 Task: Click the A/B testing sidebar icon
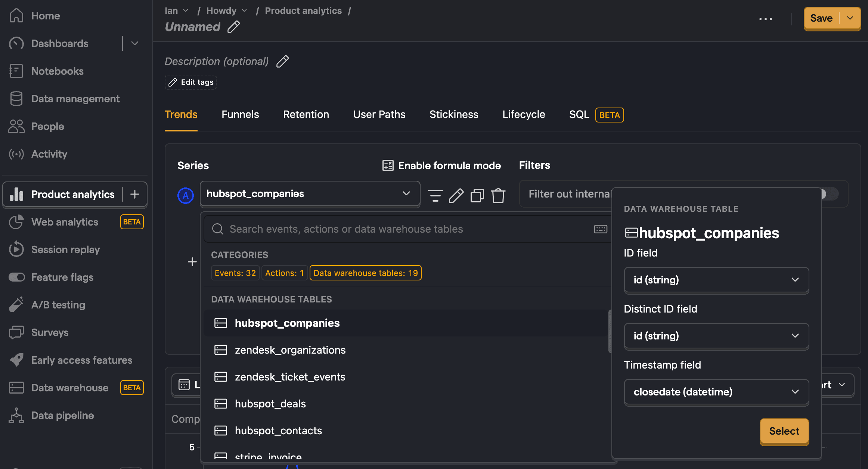[16, 304]
